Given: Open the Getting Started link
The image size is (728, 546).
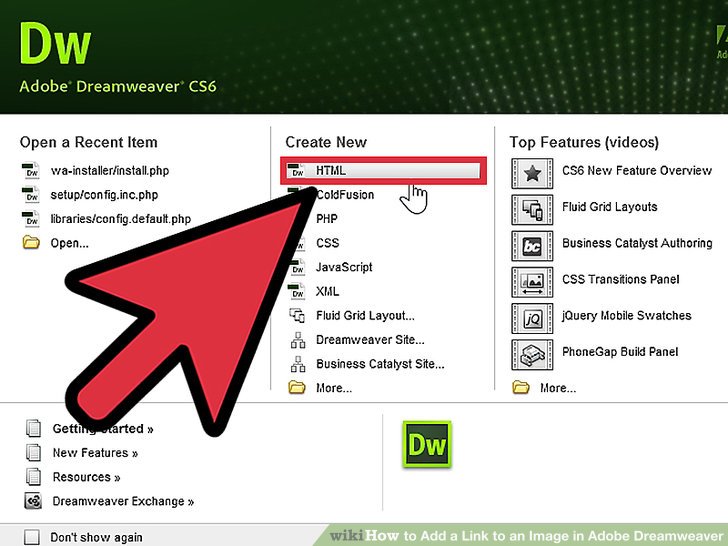Looking at the screenshot, I should [x=103, y=429].
